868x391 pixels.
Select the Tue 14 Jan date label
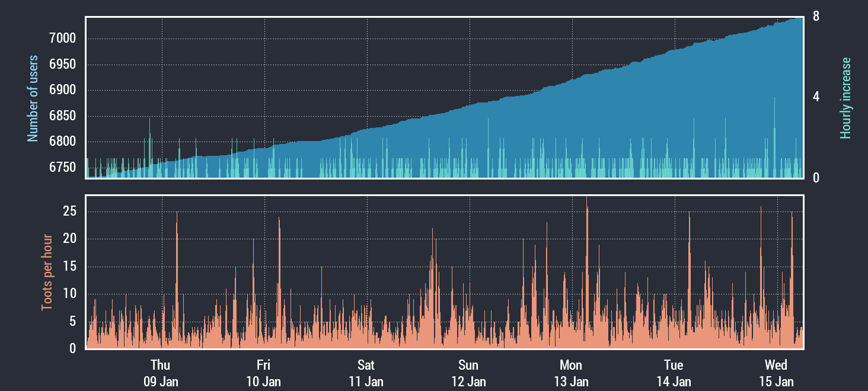pyautogui.click(x=674, y=373)
